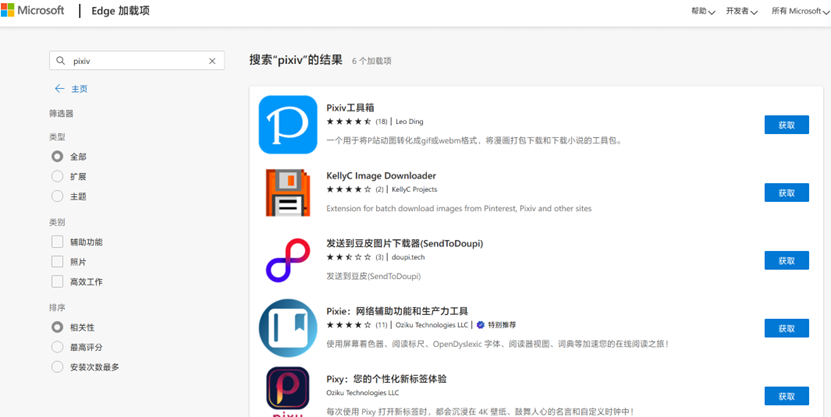Click star rating of KellyC Image Downloader
The width and height of the screenshot is (831, 417).
point(349,189)
